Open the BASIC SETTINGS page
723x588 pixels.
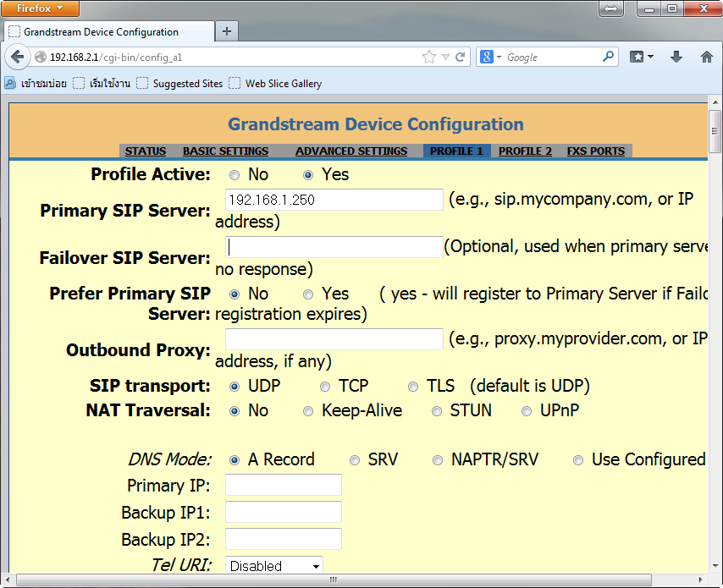tap(225, 151)
